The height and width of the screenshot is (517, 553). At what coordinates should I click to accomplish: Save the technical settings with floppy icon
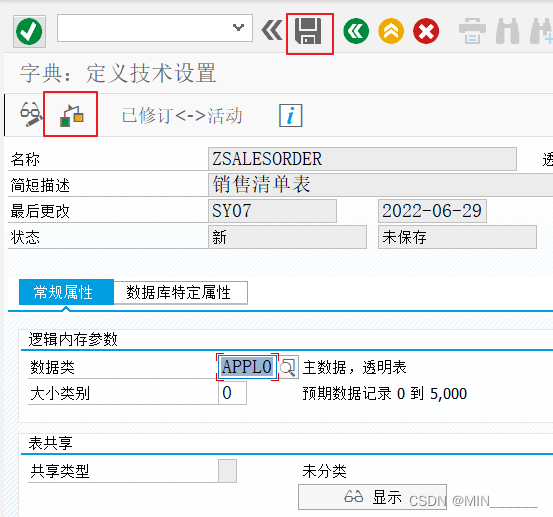tap(309, 31)
